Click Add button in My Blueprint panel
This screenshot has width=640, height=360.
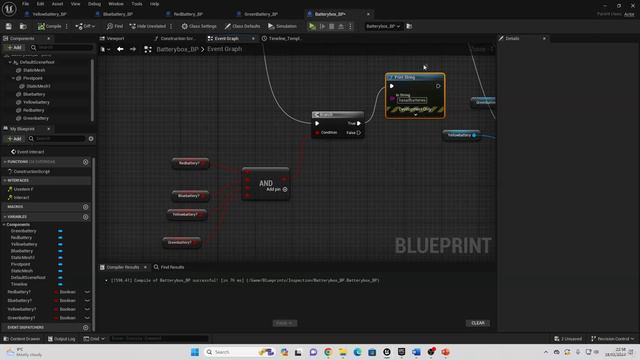(14, 139)
